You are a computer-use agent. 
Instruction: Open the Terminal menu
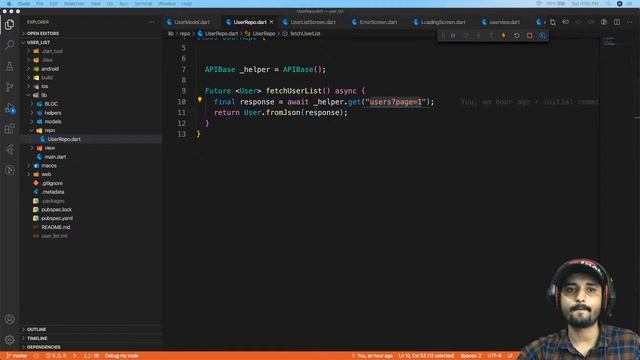click(x=143, y=4)
